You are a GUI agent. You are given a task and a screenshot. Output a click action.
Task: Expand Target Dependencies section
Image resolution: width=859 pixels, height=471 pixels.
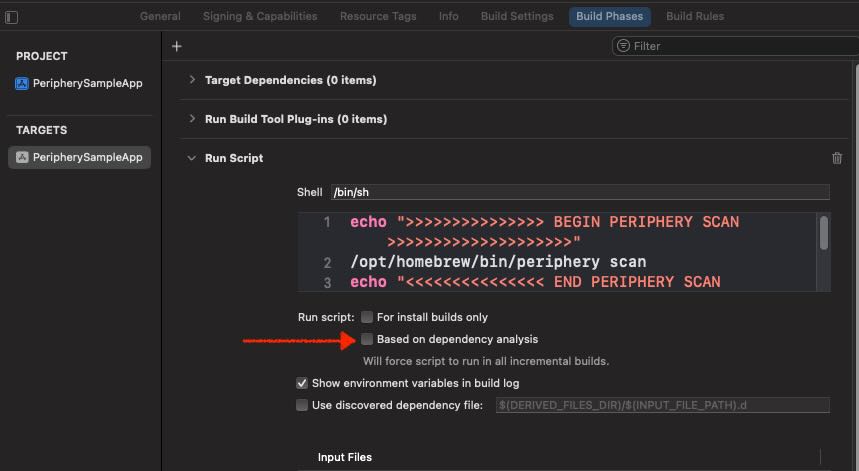(x=192, y=80)
